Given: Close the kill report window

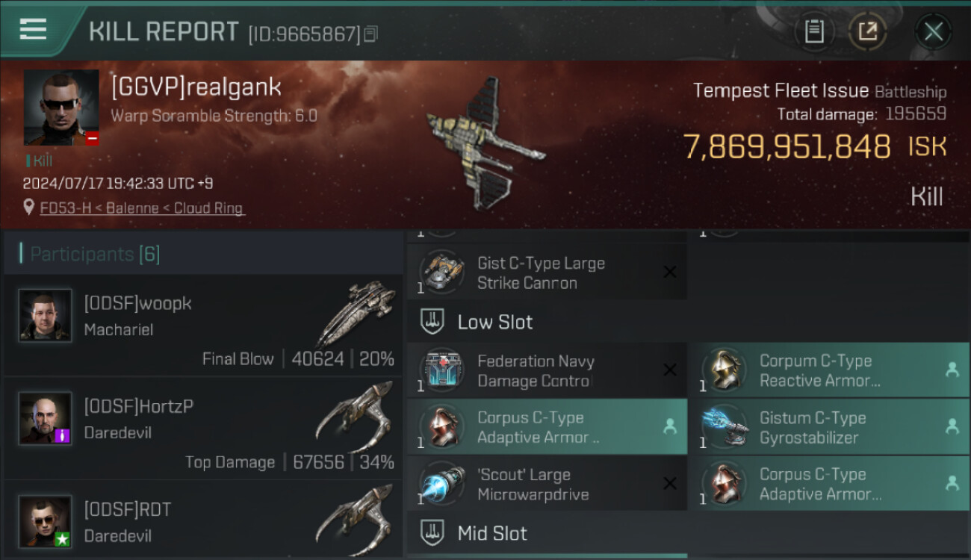Looking at the screenshot, I should [x=933, y=31].
